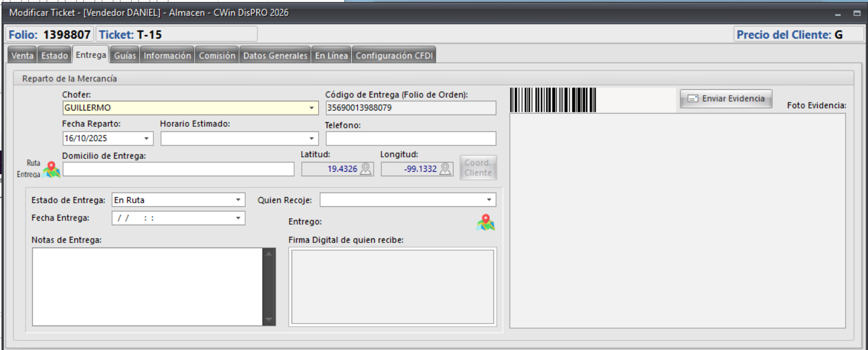Click the Latitud location pin icon
Image resolution: width=868 pixels, height=350 pixels.
click(365, 169)
